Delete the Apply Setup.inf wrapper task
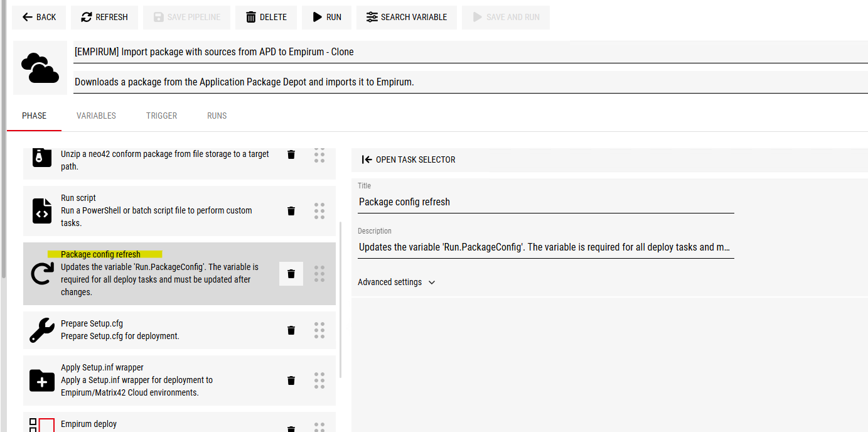Screen dimensions: 868x432 [x=291, y=381]
